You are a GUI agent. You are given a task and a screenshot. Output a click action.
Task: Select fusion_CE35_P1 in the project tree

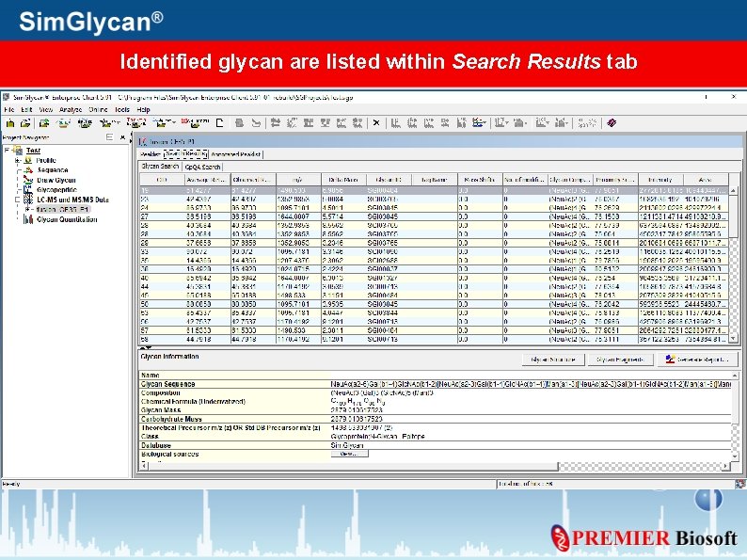pos(62,209)
